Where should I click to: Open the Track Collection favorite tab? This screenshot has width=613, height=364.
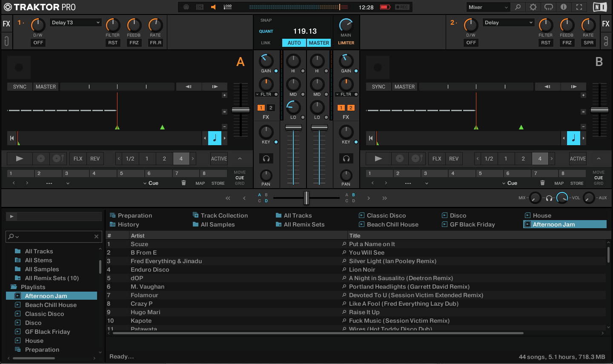coord(220,215)
